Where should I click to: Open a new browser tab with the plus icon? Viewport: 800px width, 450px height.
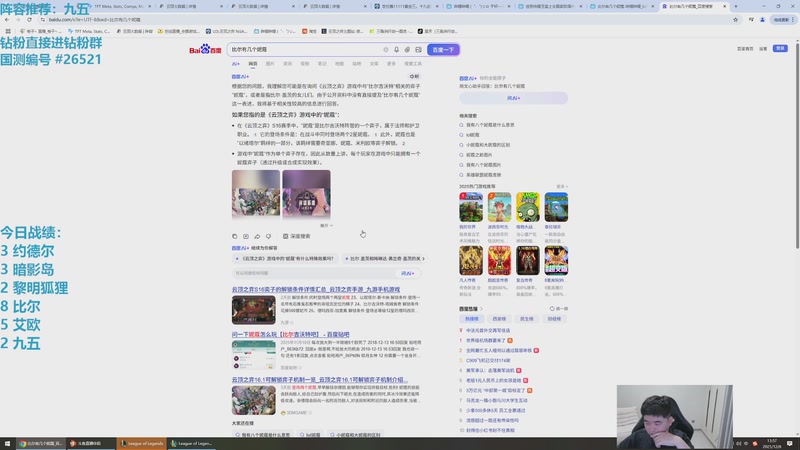(x=736, y=6)
